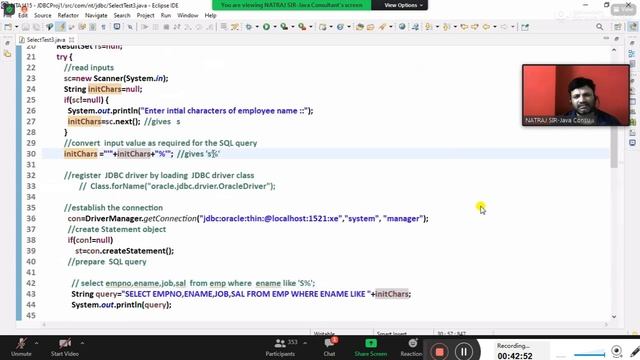Click the green Share Screen button
The width and height of the screenshot is (640, 360).
pos(371,347)
